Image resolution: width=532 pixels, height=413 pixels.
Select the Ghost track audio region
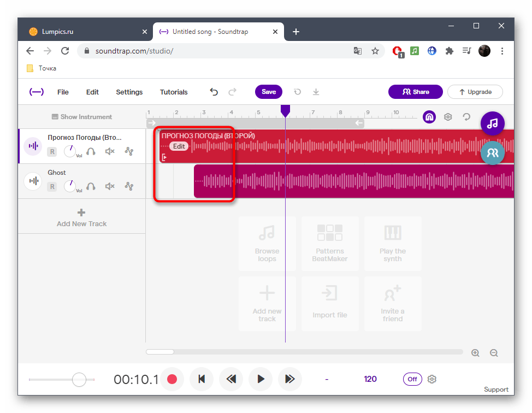(x=354, y=181)
